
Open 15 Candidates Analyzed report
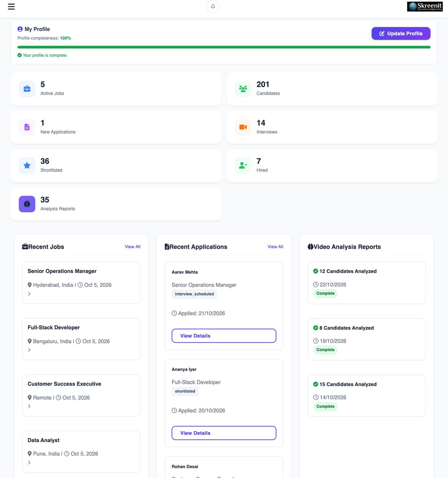367,396
